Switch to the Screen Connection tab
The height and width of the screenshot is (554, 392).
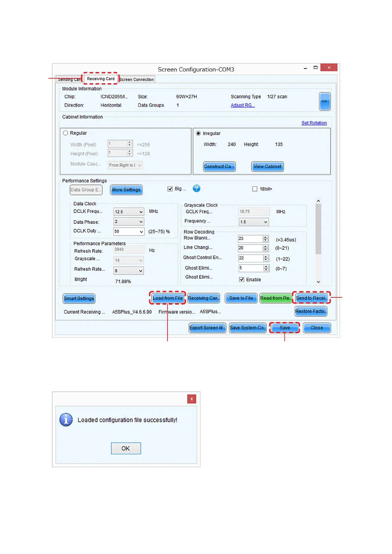137,79
